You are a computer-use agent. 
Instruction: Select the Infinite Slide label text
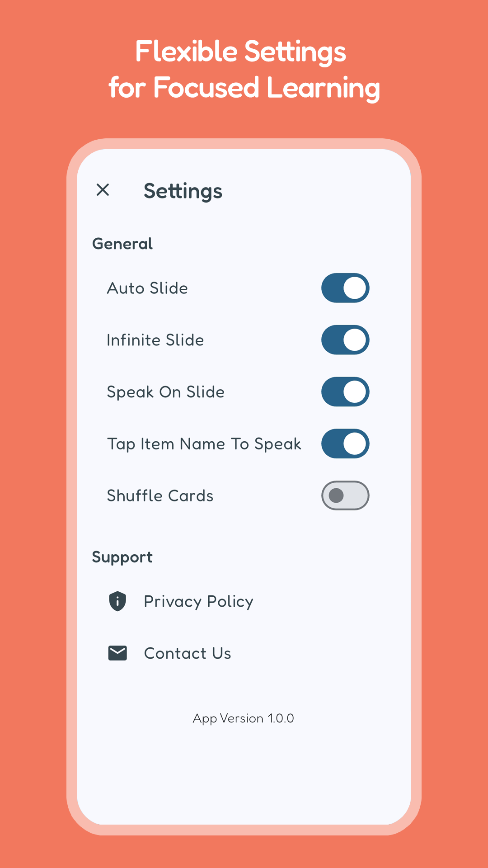155,340
